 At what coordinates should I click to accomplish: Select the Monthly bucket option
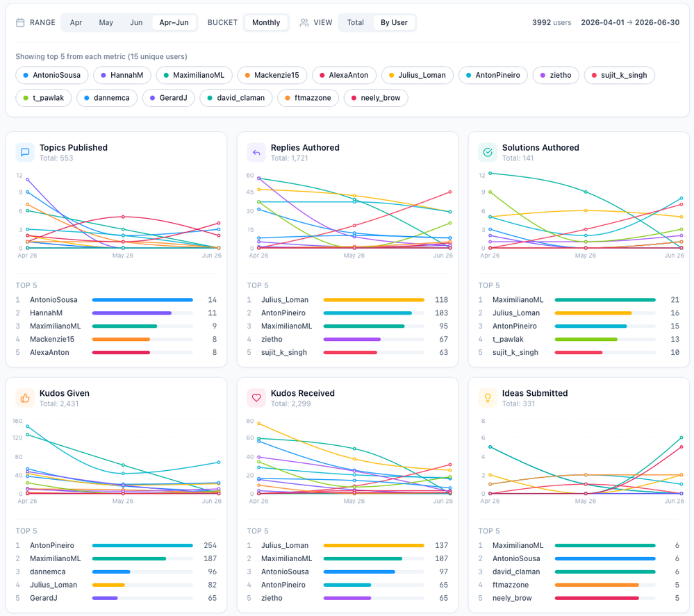266,22
